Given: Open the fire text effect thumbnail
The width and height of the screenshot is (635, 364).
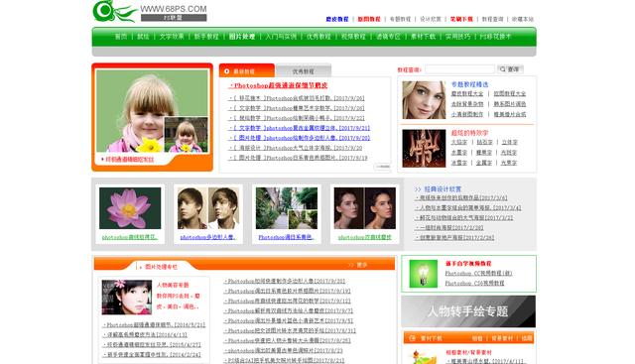Looking at the screenshot, I should pyautogui.click(x=424, y=148).
